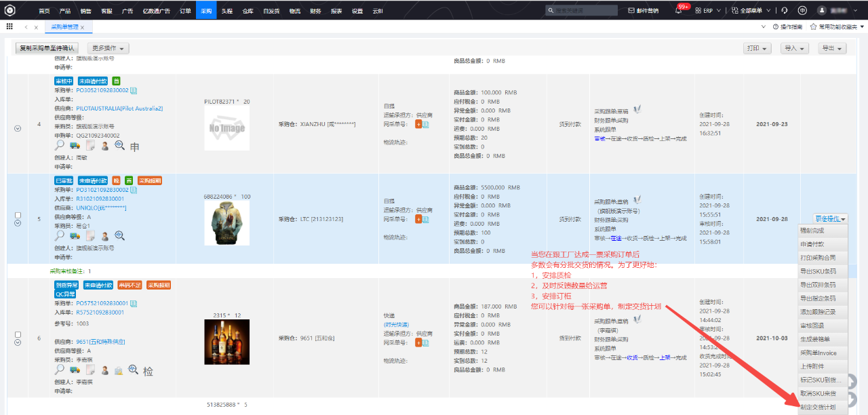This screenshot has height=415, width=868.
Task: Tick the checkbox for row 5
Action: pos(18,215)
